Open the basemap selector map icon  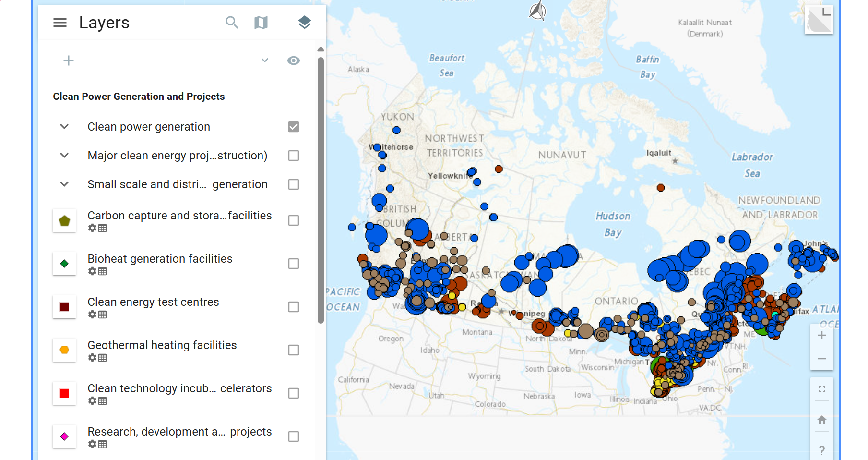coord(261,23)
